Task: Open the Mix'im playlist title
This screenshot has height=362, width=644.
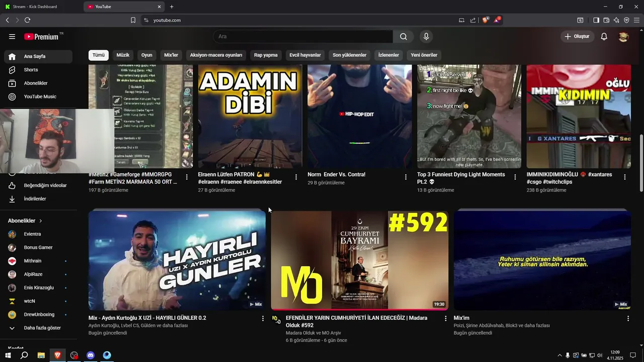Action: pos(461,318)
